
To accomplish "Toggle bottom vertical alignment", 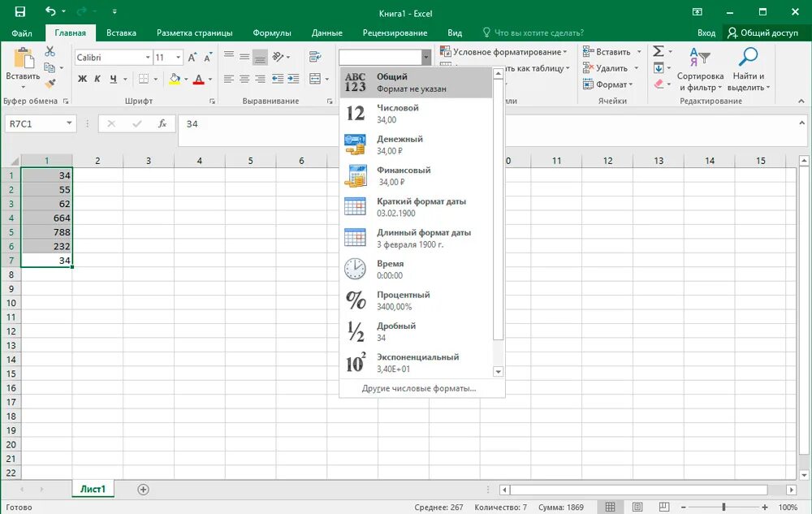I will (260, 57).
